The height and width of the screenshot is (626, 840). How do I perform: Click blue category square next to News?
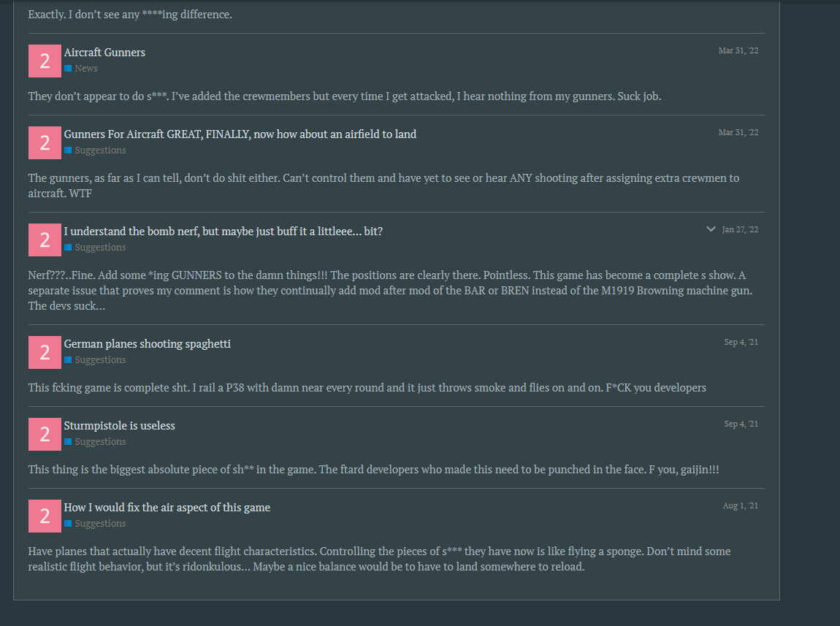pyautogui.click(x=68, y=69)
